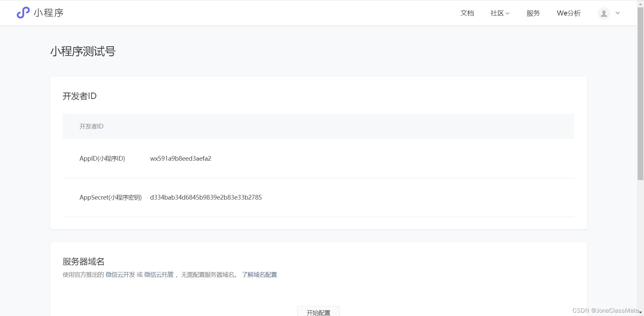Follow the 微信云托管 link
644x316 pixels.
coord(159,275)
